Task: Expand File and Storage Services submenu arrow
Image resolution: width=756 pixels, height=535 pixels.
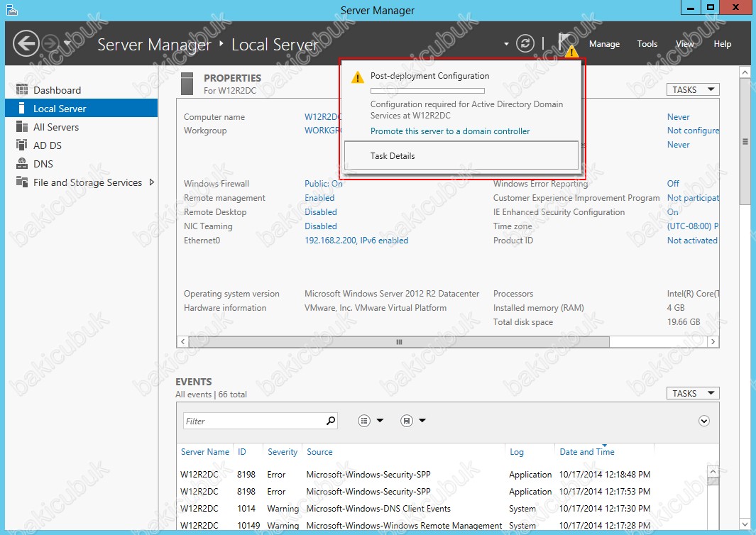Action: click(152, 182)
